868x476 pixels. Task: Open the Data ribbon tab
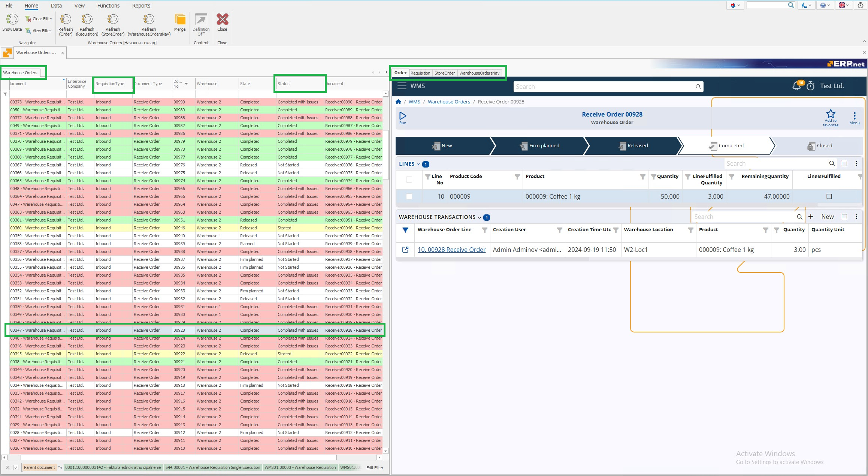coord(56,6)
